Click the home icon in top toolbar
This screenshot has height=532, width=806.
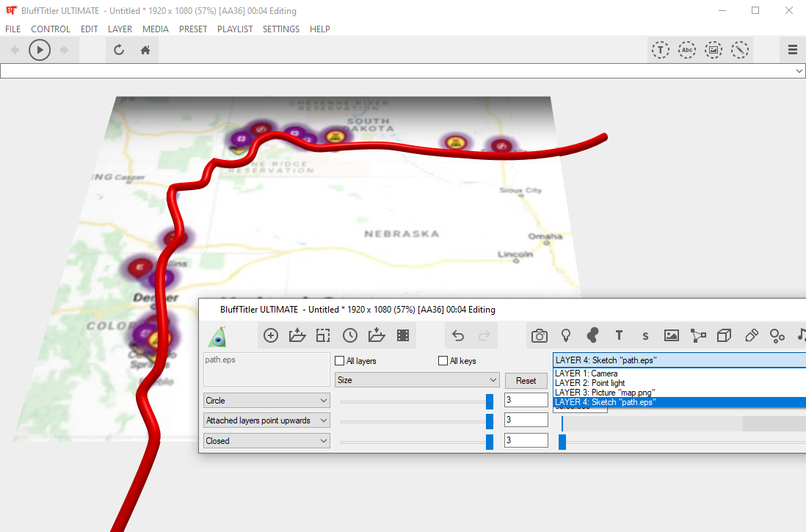[x=145, y=50]
